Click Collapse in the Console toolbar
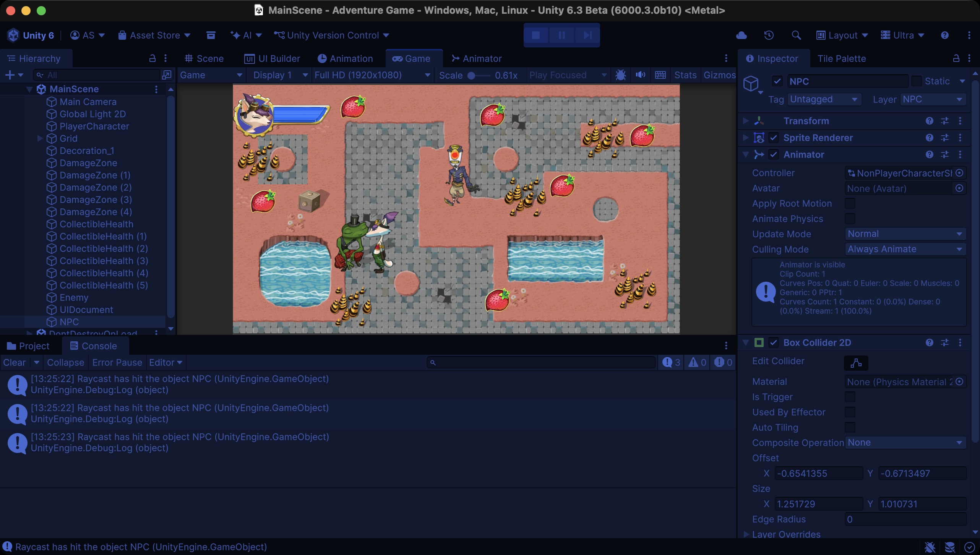 click(x=65, y=362)
